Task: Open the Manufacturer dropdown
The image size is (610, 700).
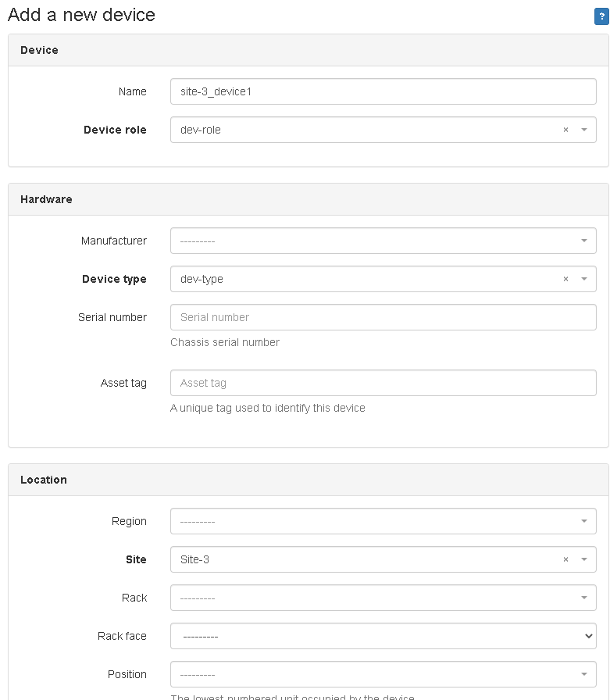Action: [383, 241]
